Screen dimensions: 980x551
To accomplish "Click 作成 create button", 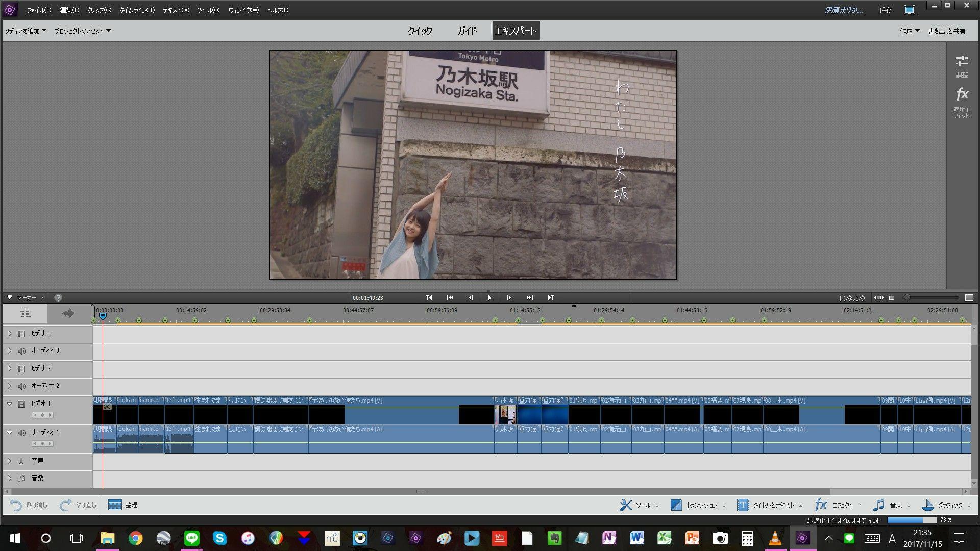I will point(909,31).
